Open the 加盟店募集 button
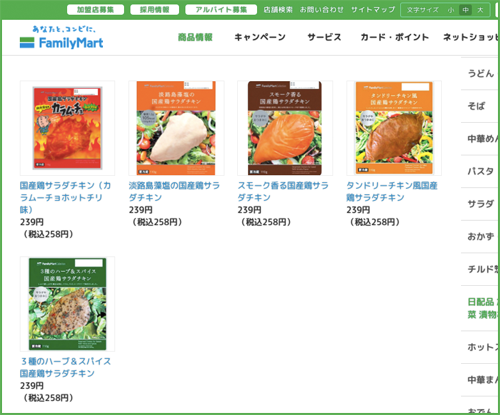 click(95, 10)
